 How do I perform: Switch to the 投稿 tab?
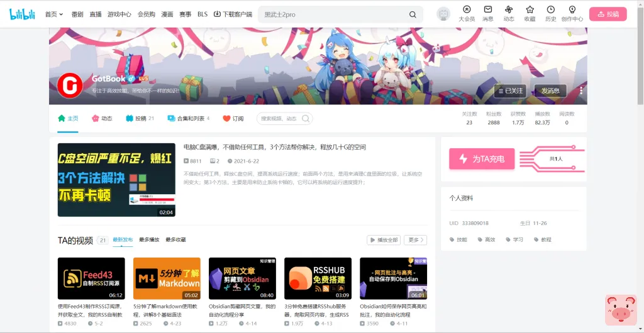140,119
